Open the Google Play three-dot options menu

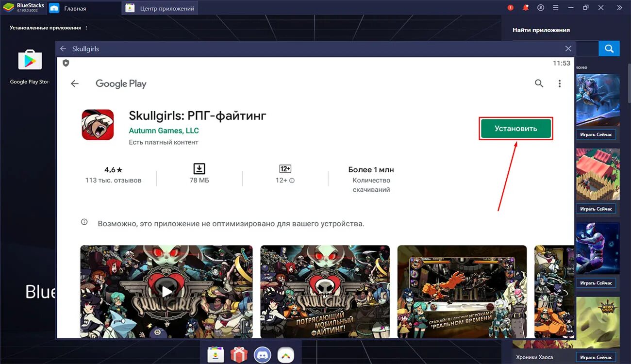(x=560, y=83)
